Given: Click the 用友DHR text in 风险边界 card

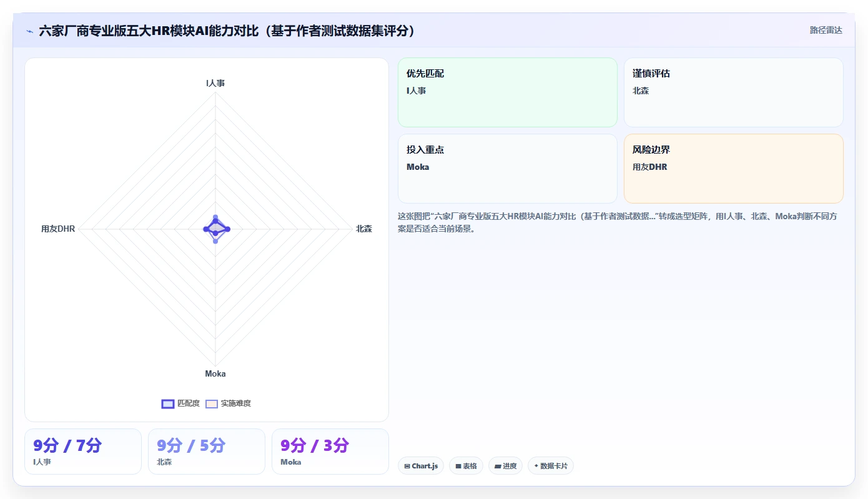Looking at the screenshot, I should 649,167.
